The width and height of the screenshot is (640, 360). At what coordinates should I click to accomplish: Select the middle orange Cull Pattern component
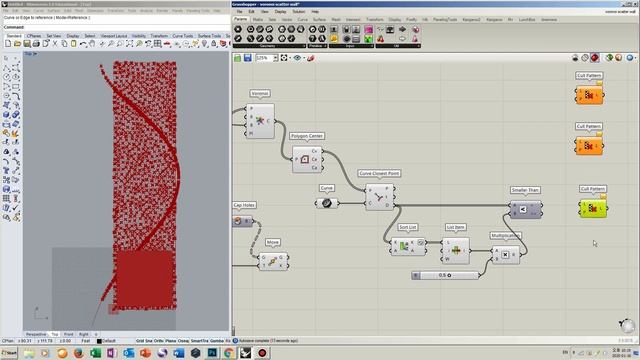tap(589, 146)
